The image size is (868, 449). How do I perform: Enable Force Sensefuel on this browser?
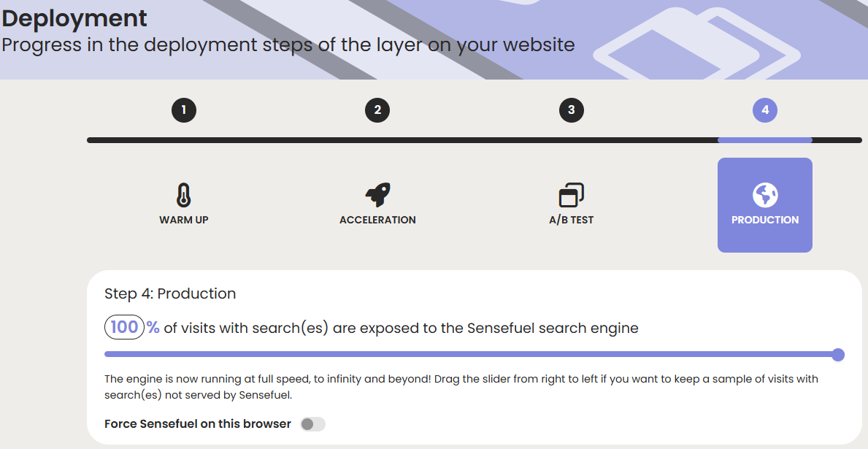coord(312,424)
